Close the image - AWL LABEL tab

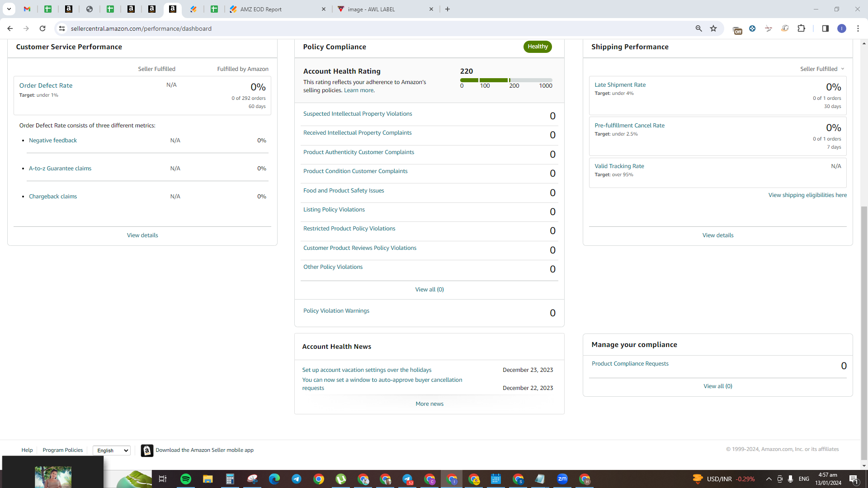(x=431, y=9)
